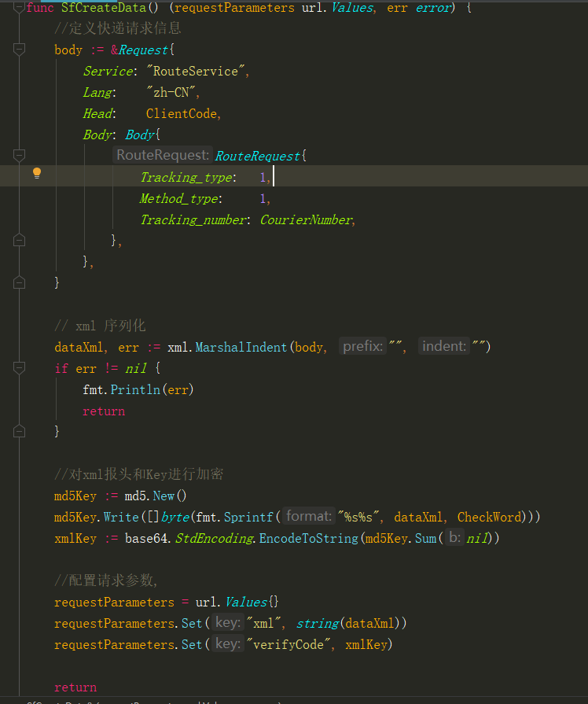Click the RouteRequest parameter hint label
588x704 pixels.
click(x=163, y=155)
